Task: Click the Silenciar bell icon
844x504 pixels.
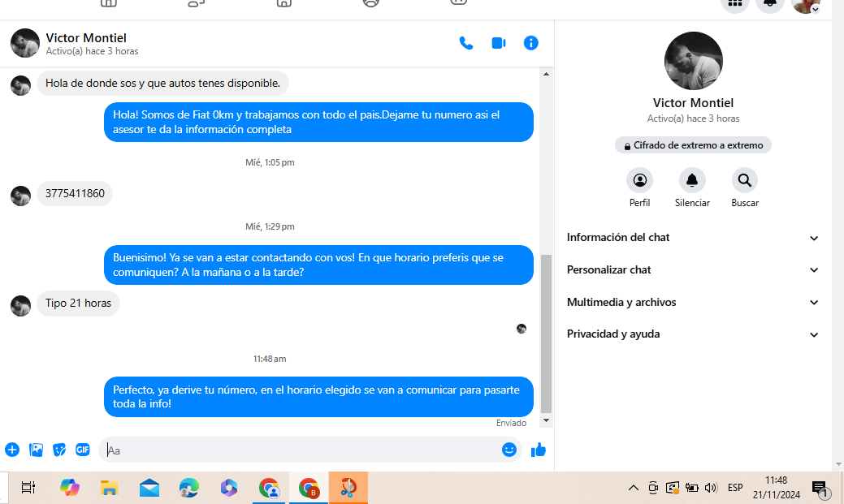Action: click(692, 180)
